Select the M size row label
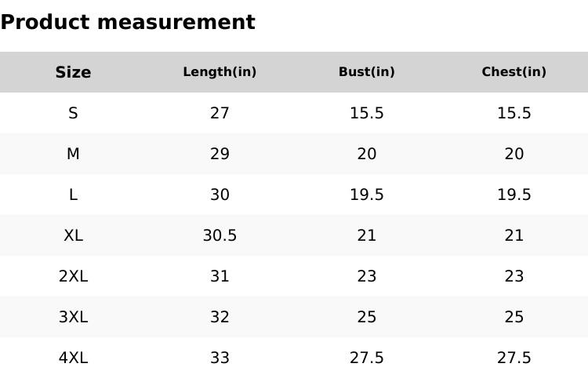Screen dimensions: 588x378 coord(73,154)
